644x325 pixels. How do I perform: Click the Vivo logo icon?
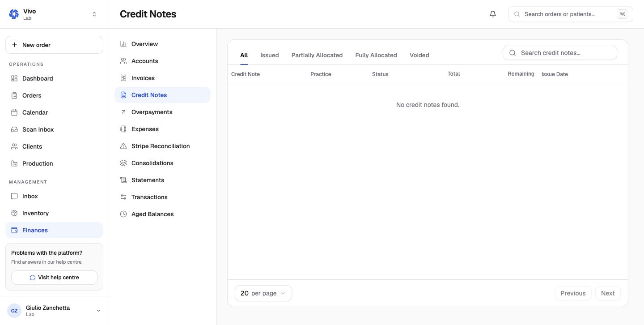14,14
